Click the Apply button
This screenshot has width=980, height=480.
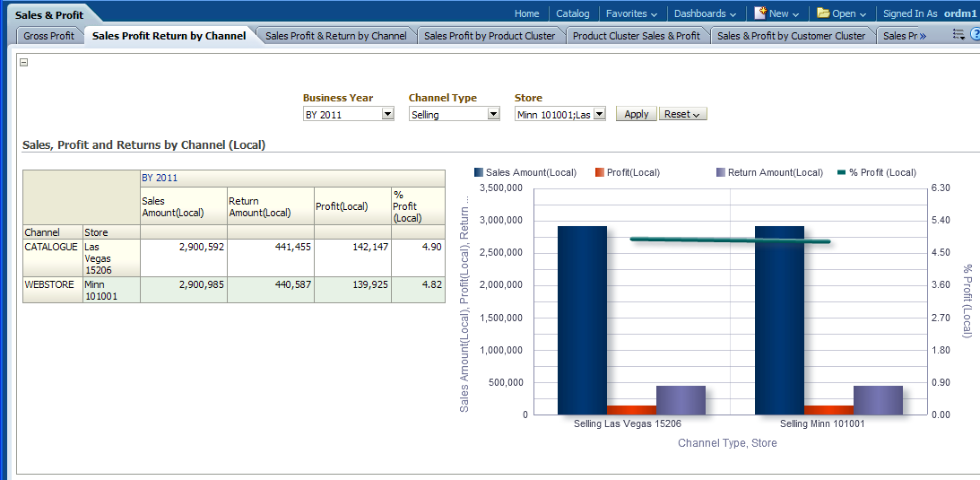coord(637,114)
